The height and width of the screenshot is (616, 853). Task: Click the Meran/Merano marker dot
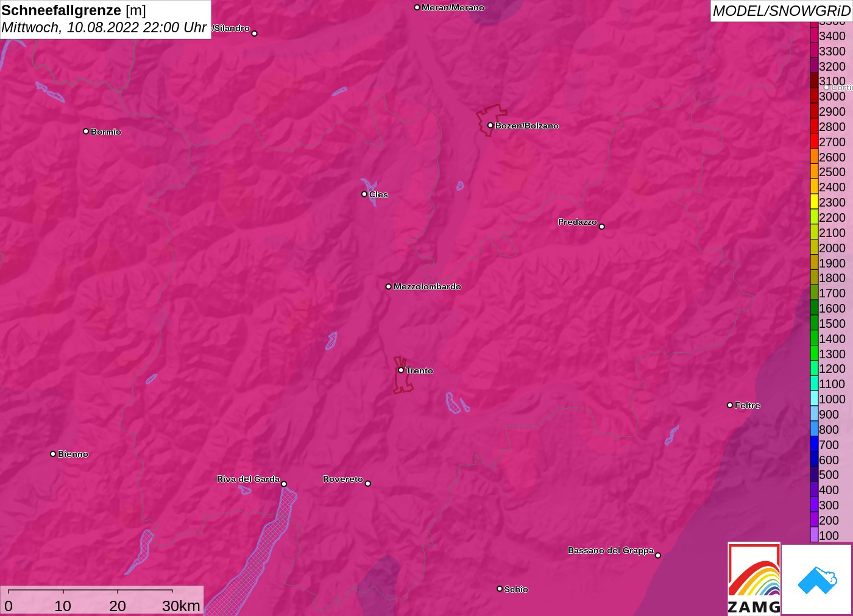pyautogui.click(x=417, y=7)
